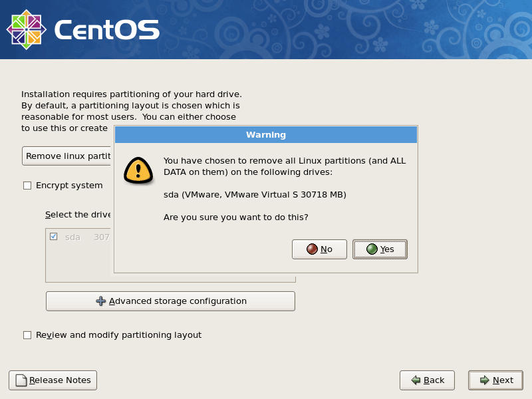This screenshot has width=532, height=399.
Task: Go back using the Back button
Action: tap(427, 380)
